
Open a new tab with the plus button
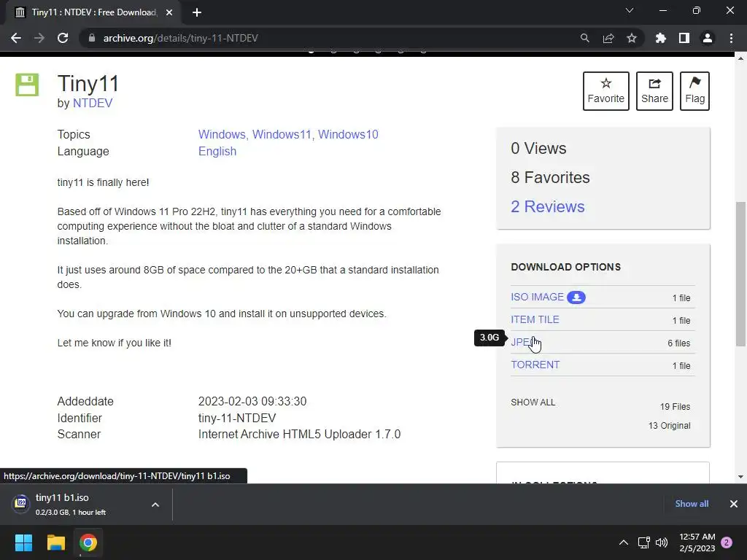[197, 12]
